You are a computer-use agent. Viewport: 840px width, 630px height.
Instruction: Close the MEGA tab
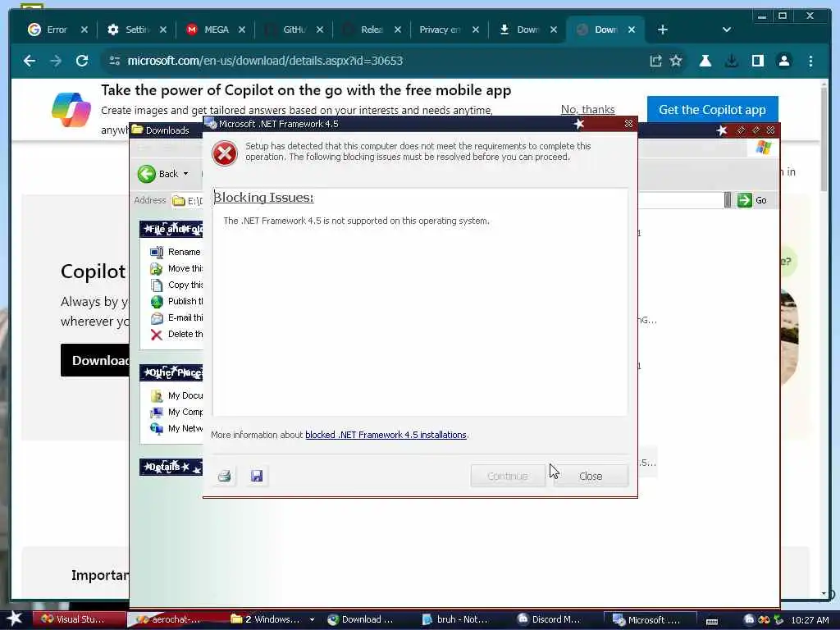click(x=242, y=30)
